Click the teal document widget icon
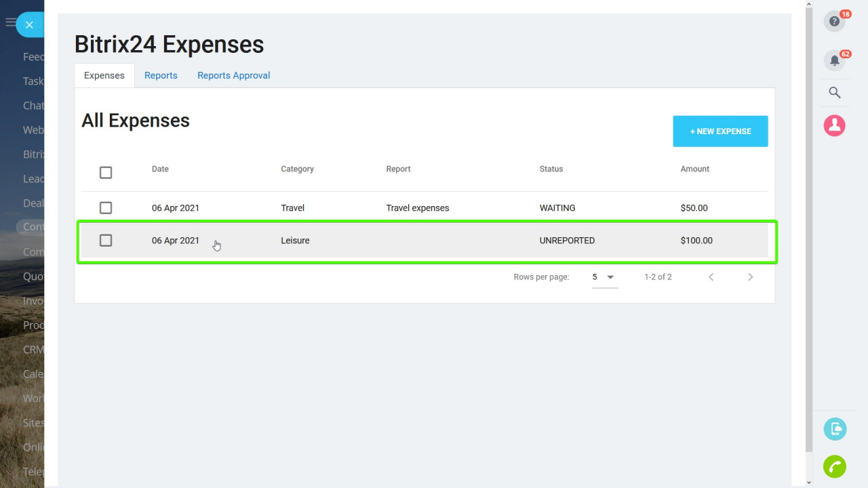This screenshot has height=488, width=868. click(x=835, y=429)
